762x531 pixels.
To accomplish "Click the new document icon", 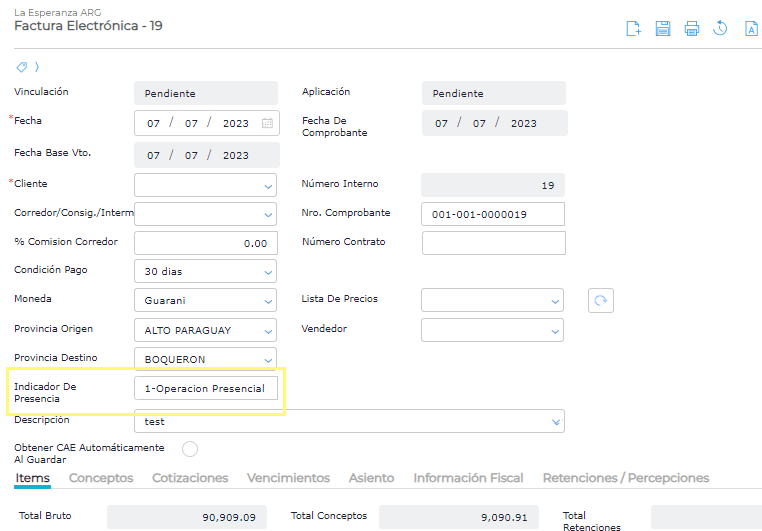I will [633, 29].
